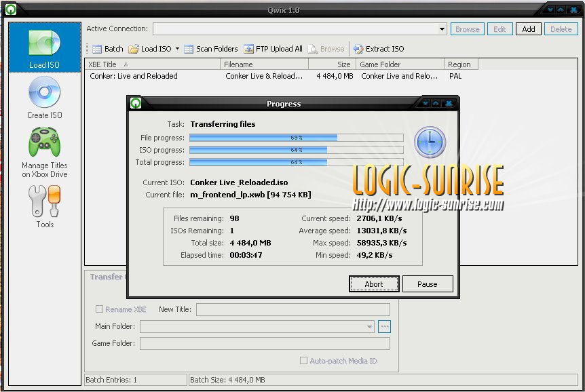
Task: Click the clock icon in Progress dialog
Action: click(x=430, y=142)
